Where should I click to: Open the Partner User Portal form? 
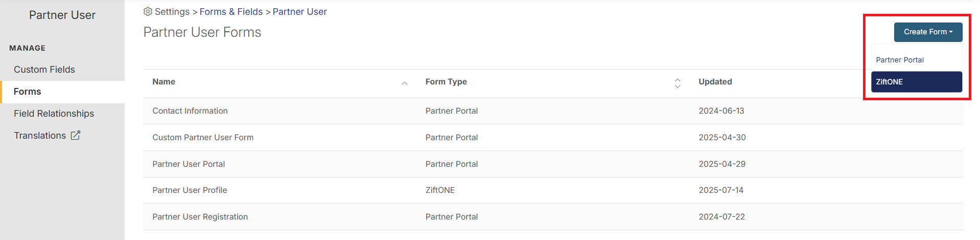[552, 164]
